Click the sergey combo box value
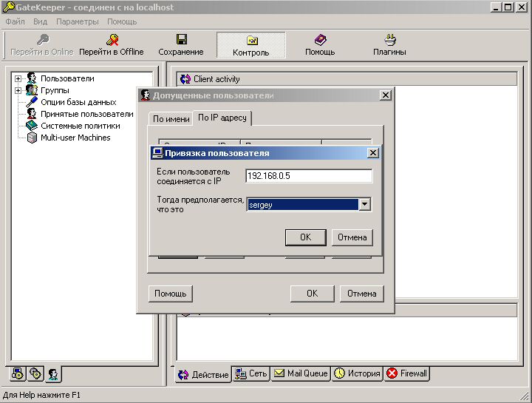Image resolution: width=532 pixels, height=403 pixels. 302,205
